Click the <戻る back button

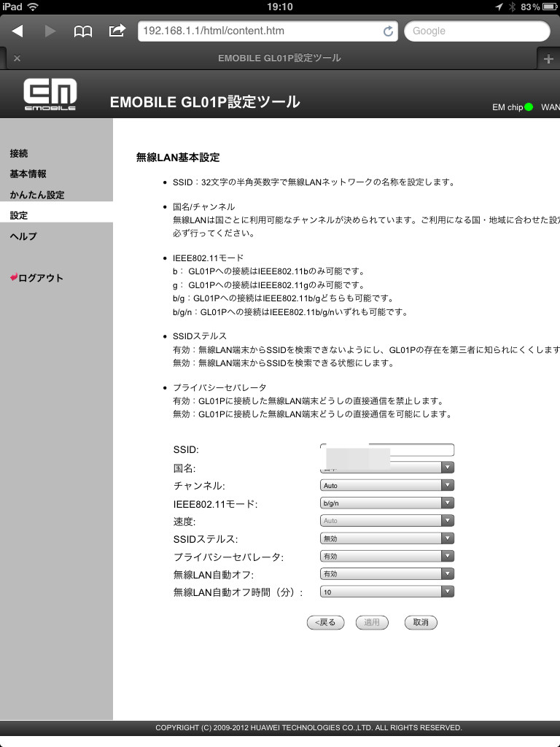point(326,622)
